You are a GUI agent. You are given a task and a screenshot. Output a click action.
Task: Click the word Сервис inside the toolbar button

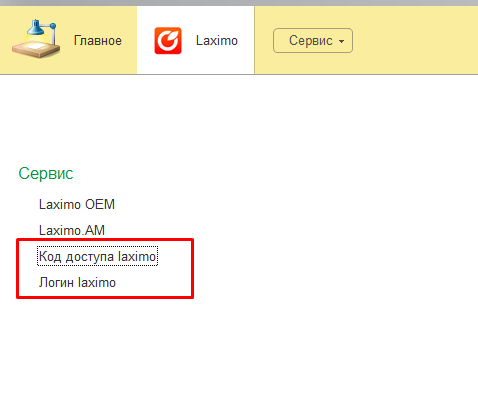click(311, 41)
